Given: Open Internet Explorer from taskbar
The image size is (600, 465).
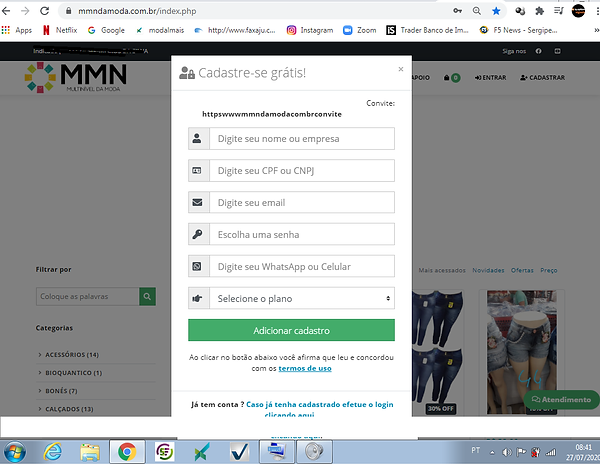Looking at the screenshot, I should [52, 452].
